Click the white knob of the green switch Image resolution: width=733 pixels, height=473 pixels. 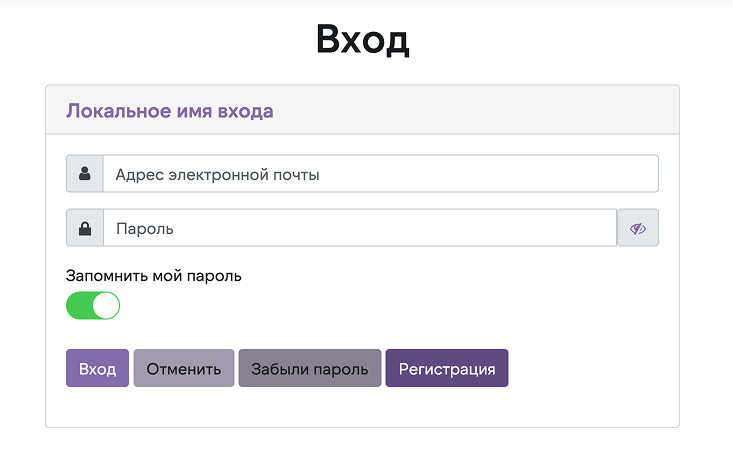106,306
